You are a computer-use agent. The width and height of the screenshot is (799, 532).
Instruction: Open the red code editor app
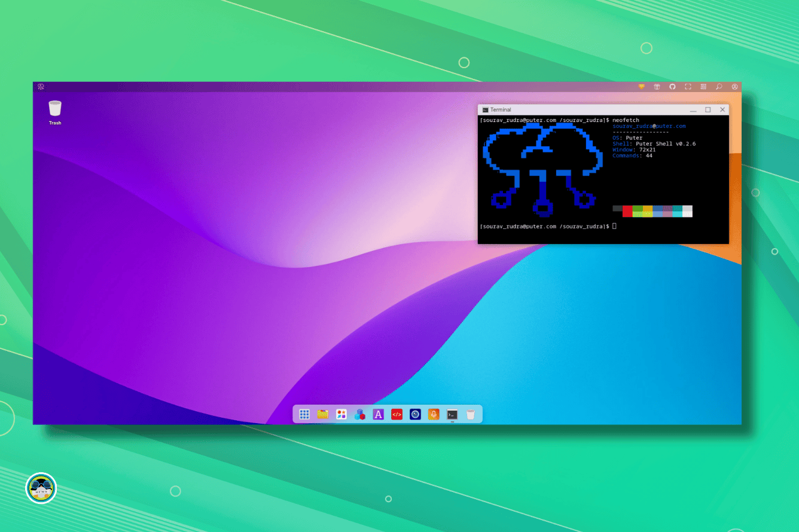397,414
